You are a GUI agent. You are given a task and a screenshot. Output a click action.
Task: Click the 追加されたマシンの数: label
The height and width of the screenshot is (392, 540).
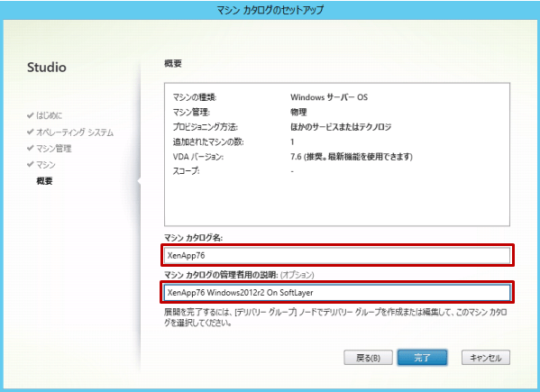coord(208,141)
